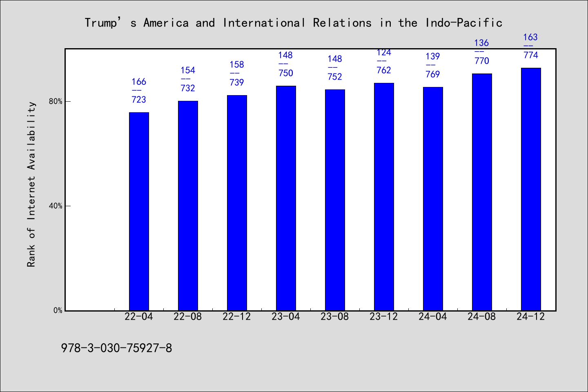
Task: Select the 23-04 bar
Action: [x=286, y=198]
